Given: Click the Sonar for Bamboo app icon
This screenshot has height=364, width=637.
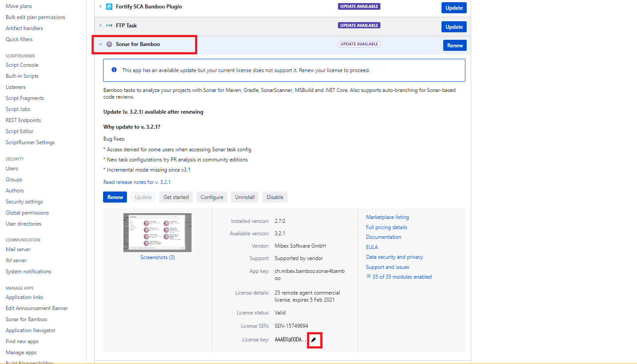Looking at the screenshot, I should point(109,44).
